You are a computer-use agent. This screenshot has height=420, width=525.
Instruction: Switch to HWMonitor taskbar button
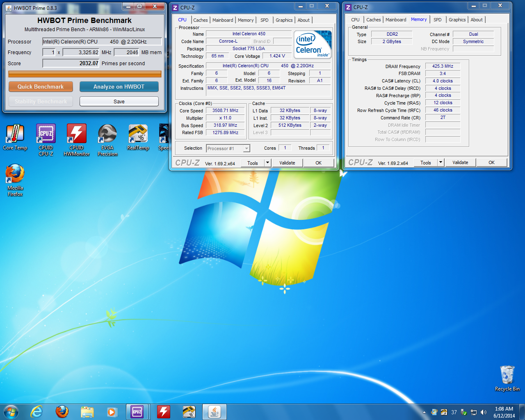164,411
